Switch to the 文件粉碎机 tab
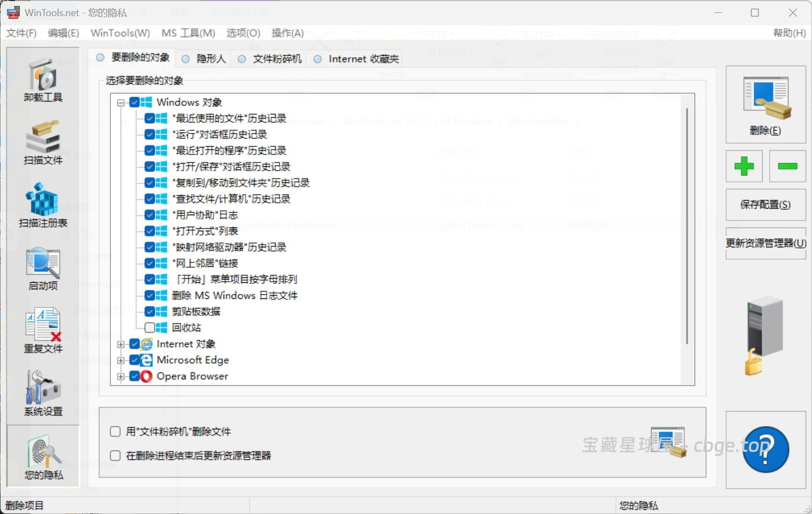Viewport: 812px width, 514px height. tap(269, 59)
